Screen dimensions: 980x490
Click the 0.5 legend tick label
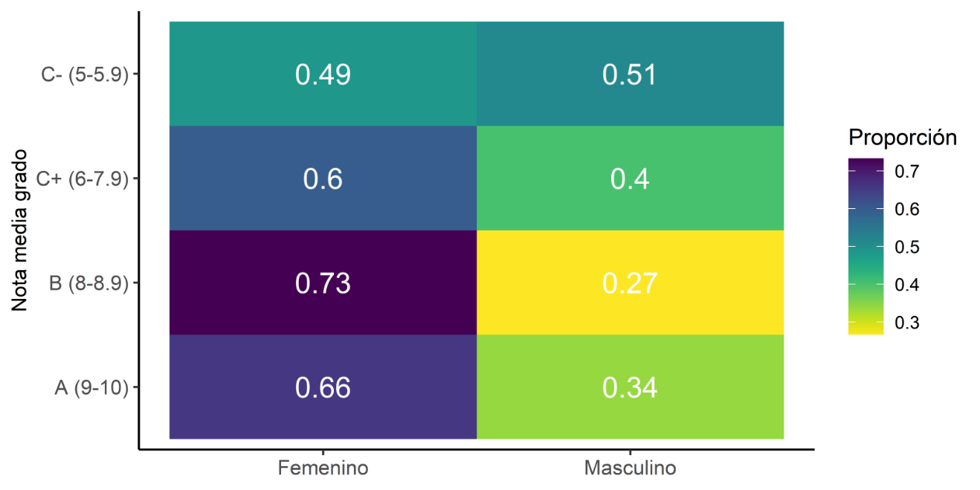(907, 247)
